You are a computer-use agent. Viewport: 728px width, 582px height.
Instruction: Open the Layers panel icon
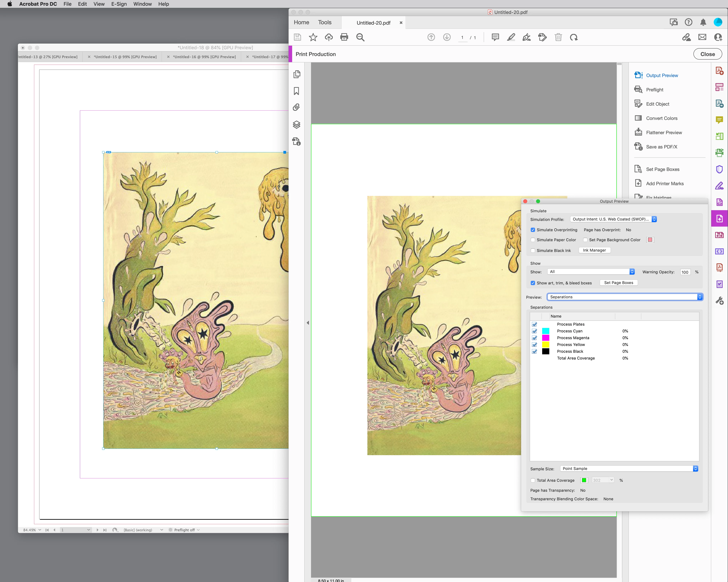click(296, 125)
